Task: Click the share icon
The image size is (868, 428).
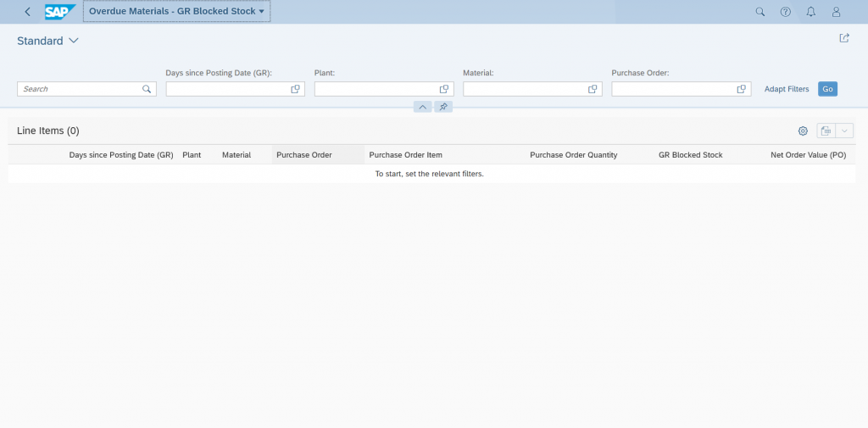Action: (844, 37)
